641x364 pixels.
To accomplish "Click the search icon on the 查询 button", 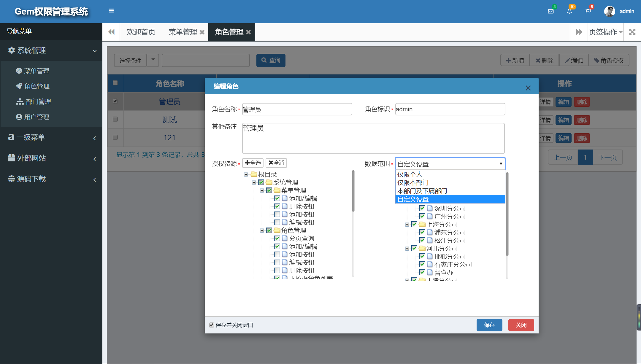I will pyautogui.click(x=264, y=60).
